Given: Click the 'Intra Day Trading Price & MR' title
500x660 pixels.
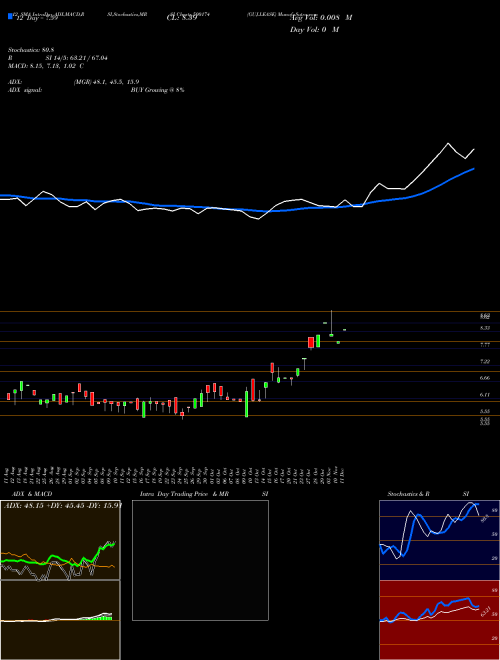Looking at the screenshot, I should [x=184, y=494].
